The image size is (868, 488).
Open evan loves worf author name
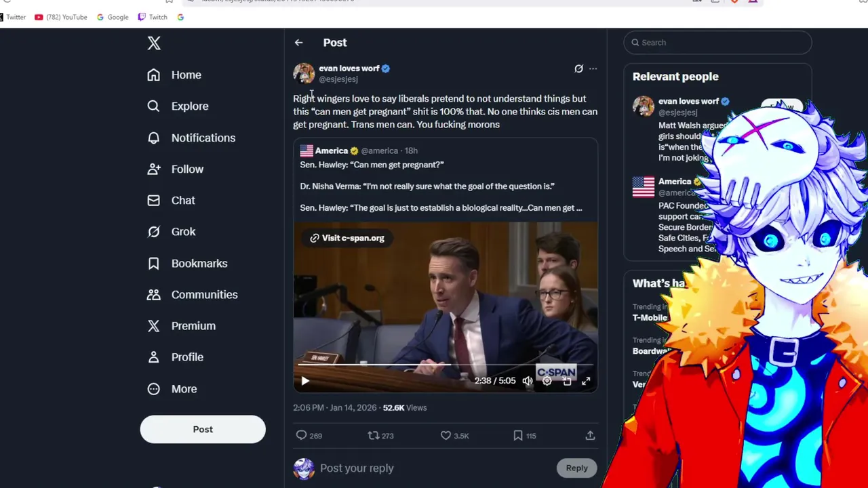pyautogui.click(x=349, y=68)
